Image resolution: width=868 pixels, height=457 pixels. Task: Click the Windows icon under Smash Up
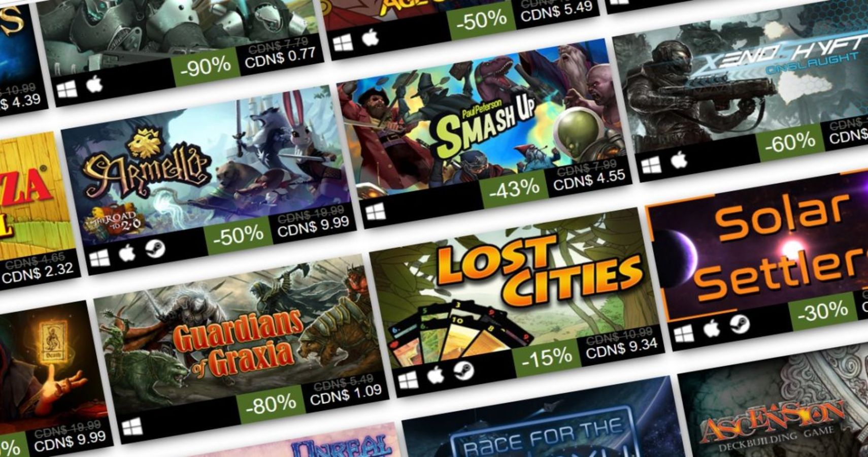pos(376,212)
